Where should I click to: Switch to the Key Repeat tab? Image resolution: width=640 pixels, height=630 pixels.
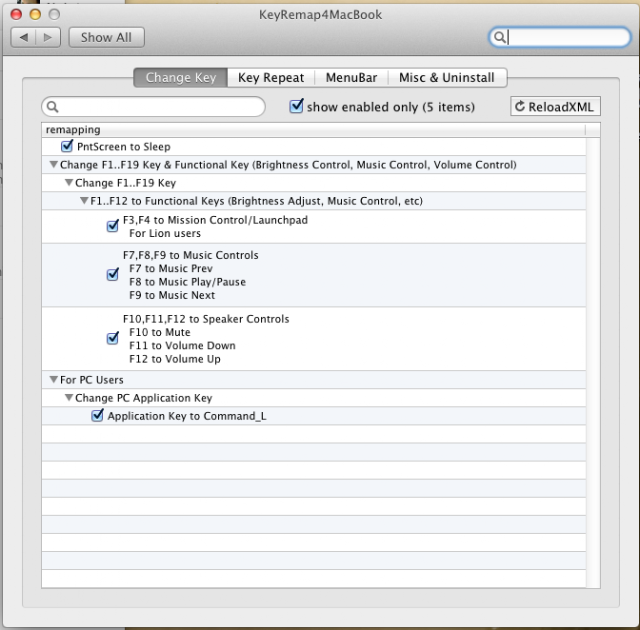pyautogui.click(x=271, y=78)
